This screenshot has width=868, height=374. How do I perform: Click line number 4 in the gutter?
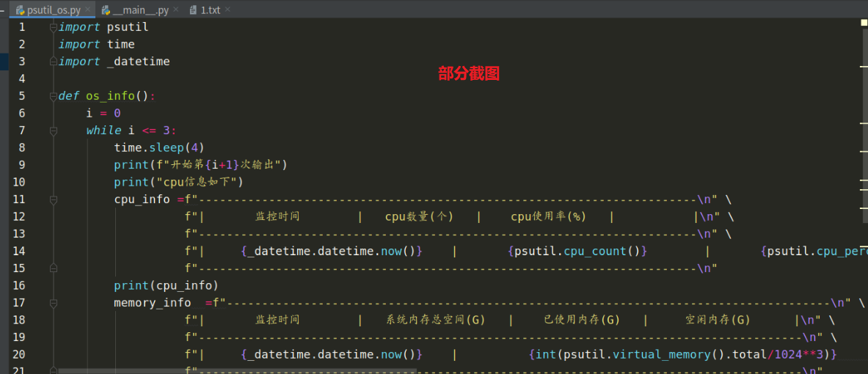pos(21,78)
